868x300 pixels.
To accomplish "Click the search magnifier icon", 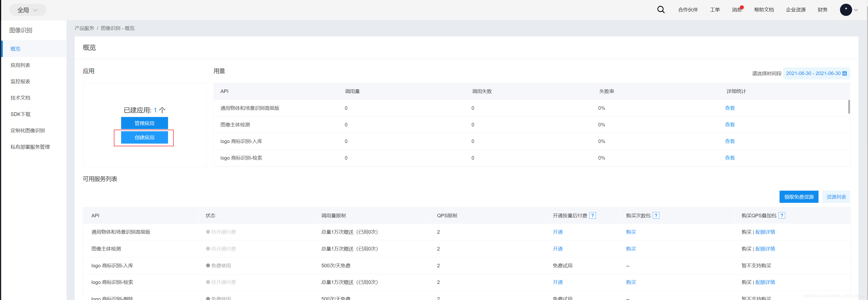I will [661, 10].
